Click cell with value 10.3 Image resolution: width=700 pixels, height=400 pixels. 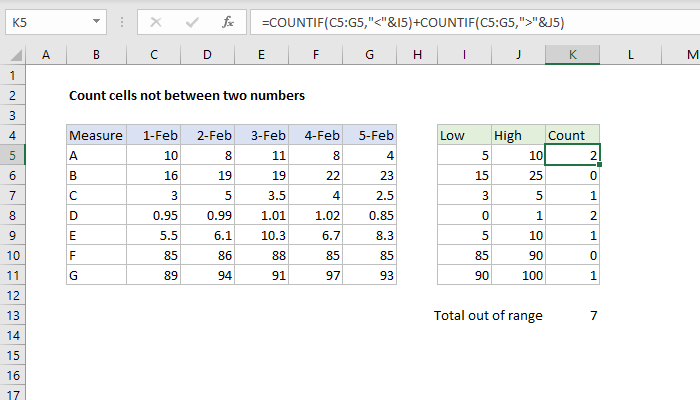click(x=262, y=235)
